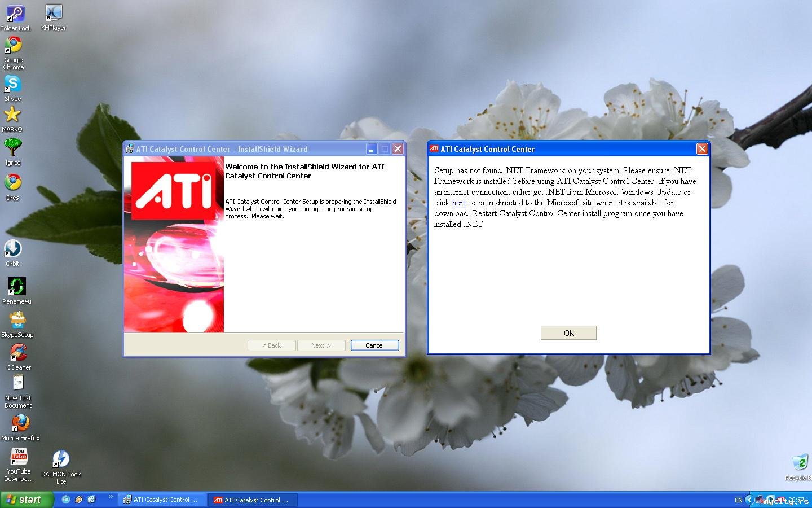This screenshot has height=508, width=812.
Task: Cancel the InstallShield Wizard setup
Action: [x=374, y=345]
